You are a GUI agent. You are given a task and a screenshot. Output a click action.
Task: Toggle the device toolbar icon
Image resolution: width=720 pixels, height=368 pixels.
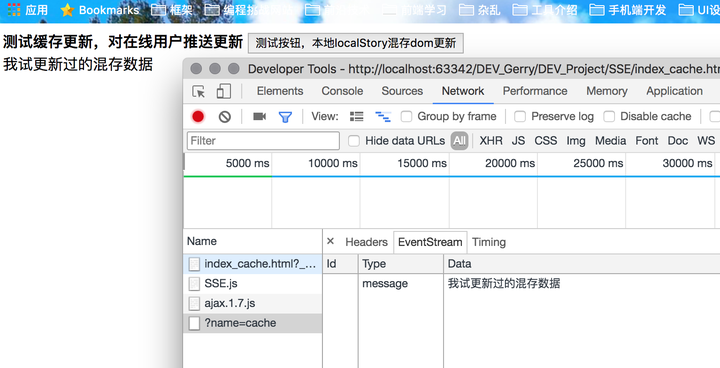[x=224, y=91]
